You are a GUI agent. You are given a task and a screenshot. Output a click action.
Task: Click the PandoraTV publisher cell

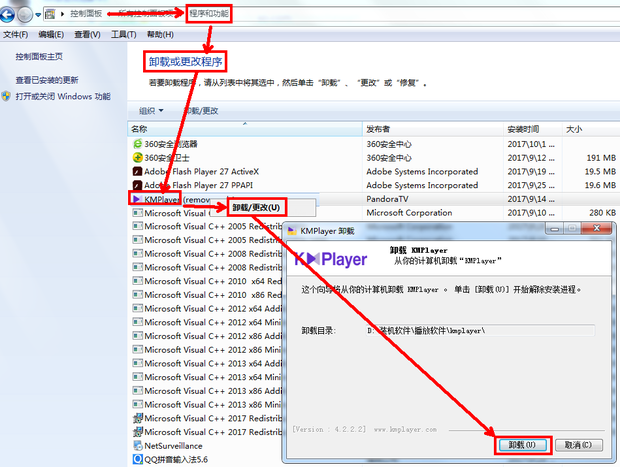(387, 199)
